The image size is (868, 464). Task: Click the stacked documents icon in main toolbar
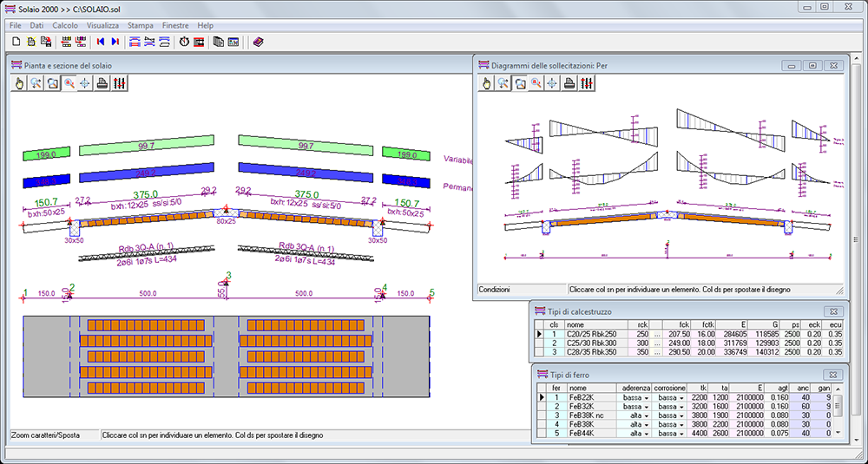(x=219, y=42)
